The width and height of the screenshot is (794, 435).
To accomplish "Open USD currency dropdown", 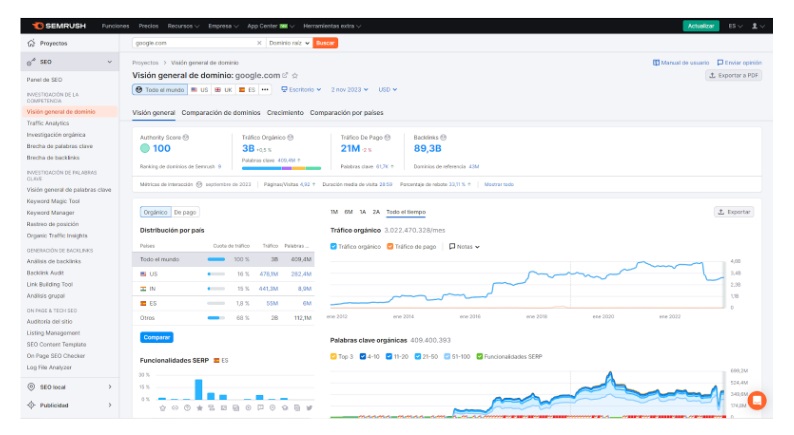I will 387,90.
